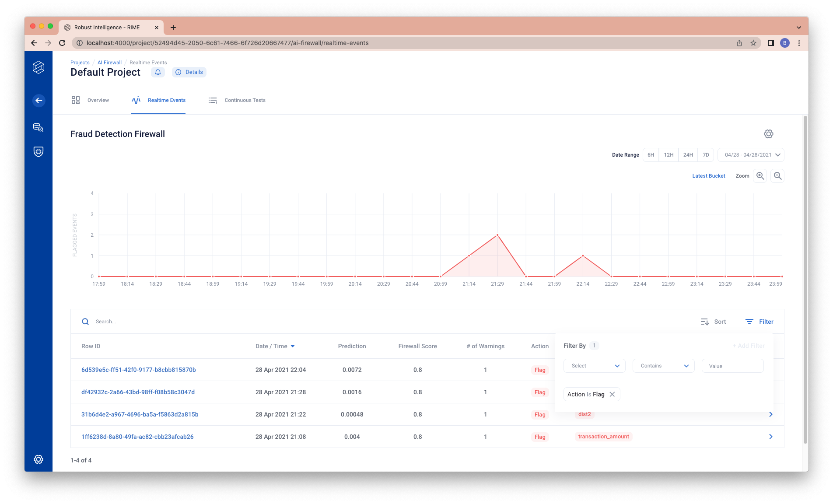Click the Flag badge in the 22:04 row

coord(540,370)
